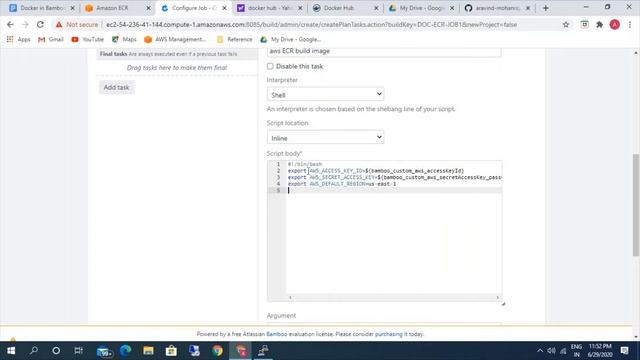640x360 pixels.
Task: Open the Apps bookmark shortcut
Action: [x=18, y=39]
